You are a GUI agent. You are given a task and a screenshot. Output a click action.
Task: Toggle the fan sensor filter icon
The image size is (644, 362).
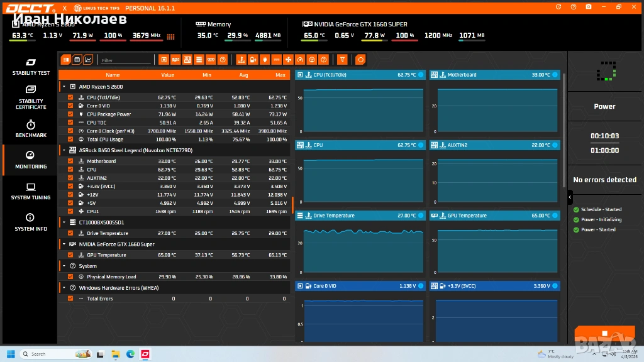[288, 60]
